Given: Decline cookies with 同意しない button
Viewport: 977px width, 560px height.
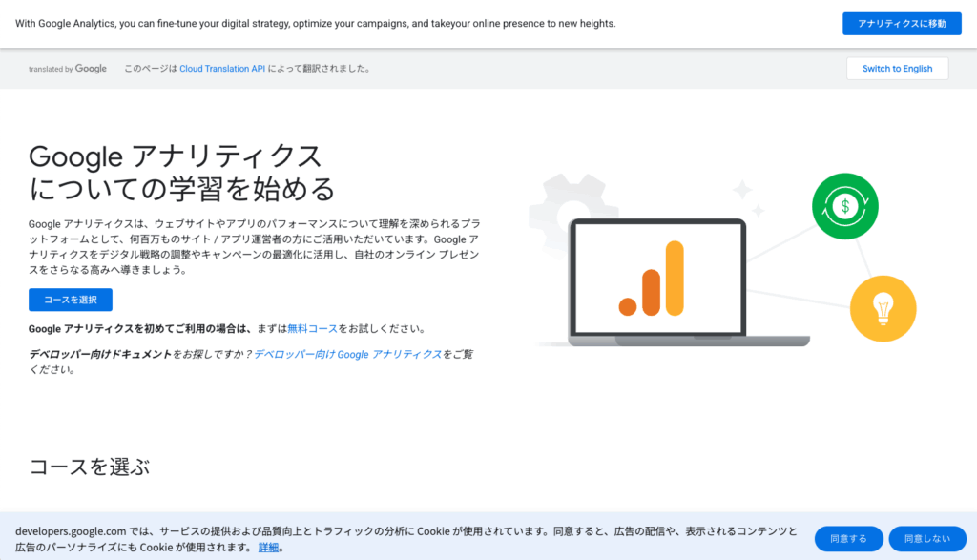Looking at the screenshot, I should [x=927, y=539].
